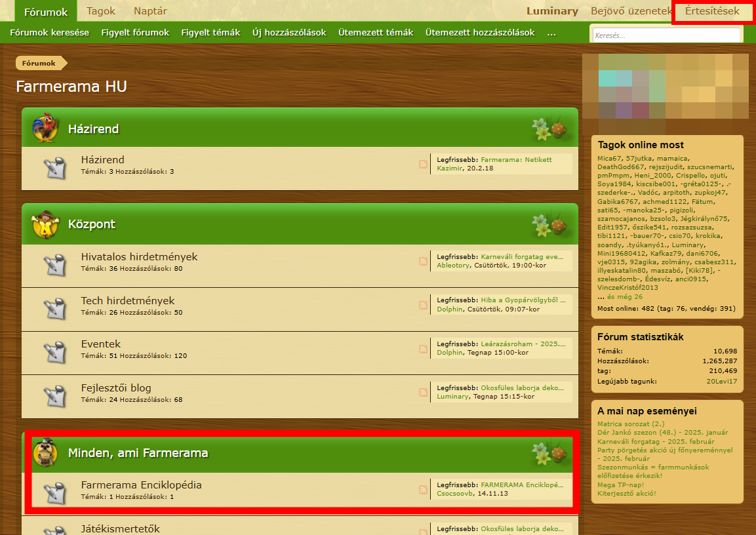The width and height of the screenshot is (756, 535).
Task: Open the Játékismertetők forum
Action: click(121, 528)
